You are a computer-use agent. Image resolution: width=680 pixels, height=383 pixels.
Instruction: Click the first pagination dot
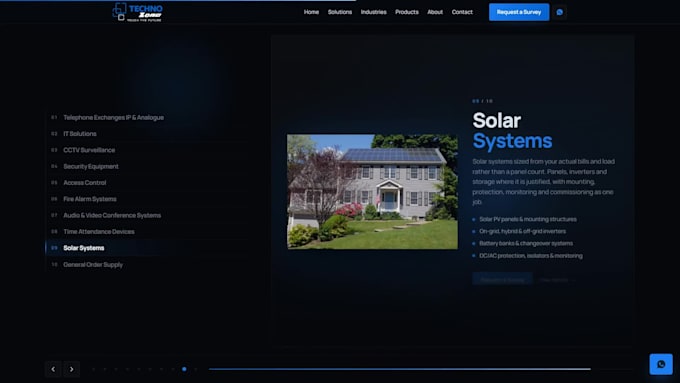pyautogui.click(x=94, y=369)
